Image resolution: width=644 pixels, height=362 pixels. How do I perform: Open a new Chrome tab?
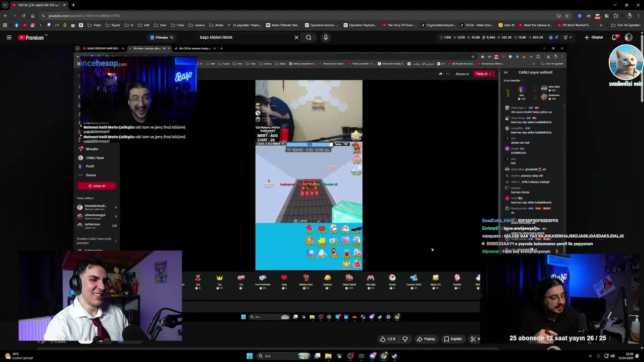tap(73, 5)
